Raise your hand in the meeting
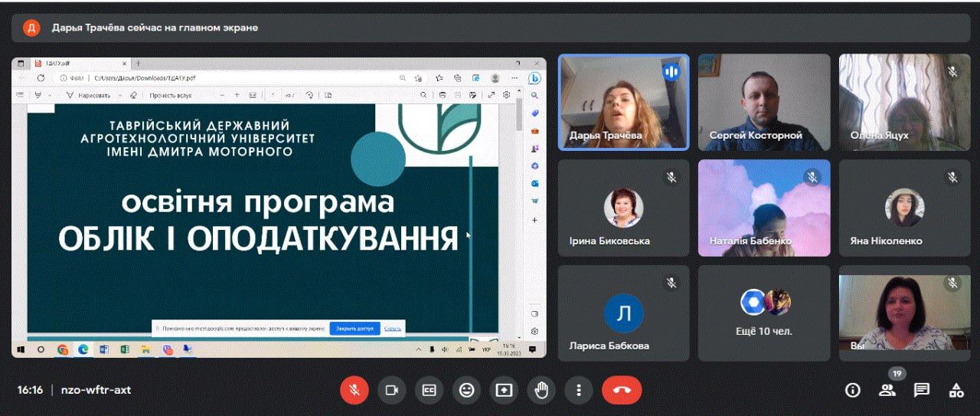 [541, 390]
